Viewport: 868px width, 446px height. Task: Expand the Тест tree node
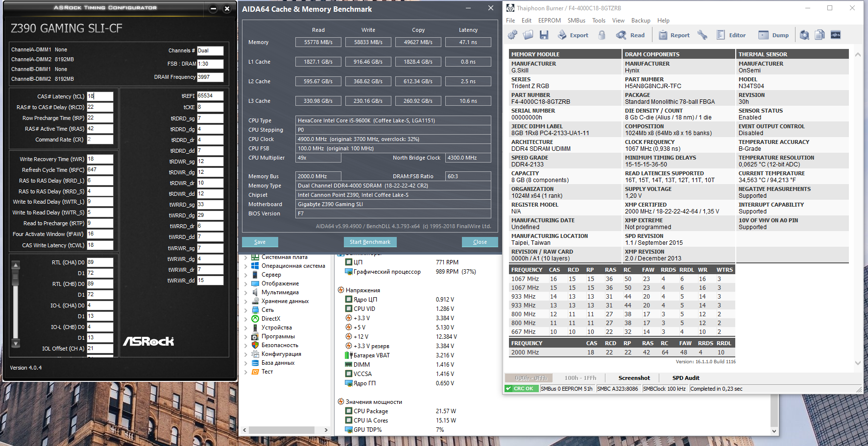245,372
